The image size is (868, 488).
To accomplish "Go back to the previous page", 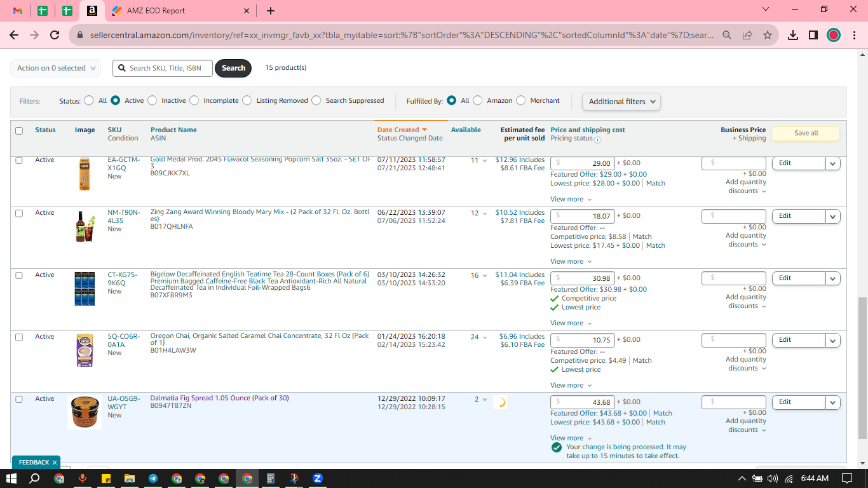I will (x=14, y=36).
